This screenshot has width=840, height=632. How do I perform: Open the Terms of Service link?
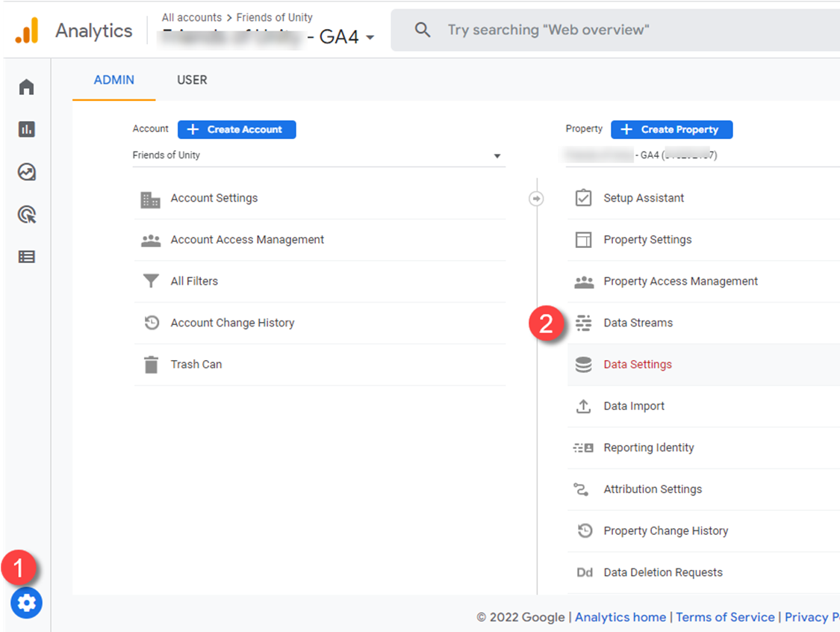pos(725,618)
